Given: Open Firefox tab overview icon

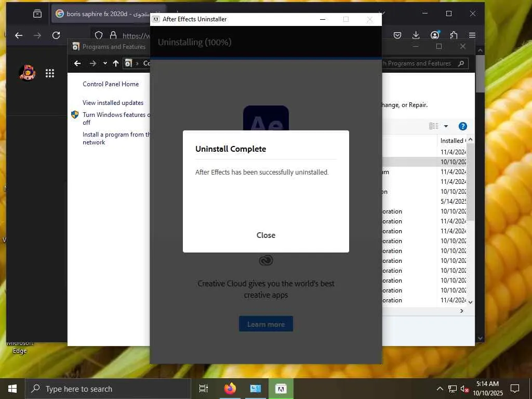Looking at the screenshot, I should click(x=37, y=14).
